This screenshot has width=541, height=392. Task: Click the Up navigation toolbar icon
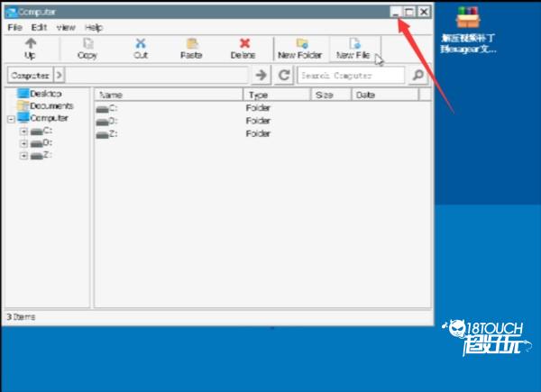coord(31,43)
